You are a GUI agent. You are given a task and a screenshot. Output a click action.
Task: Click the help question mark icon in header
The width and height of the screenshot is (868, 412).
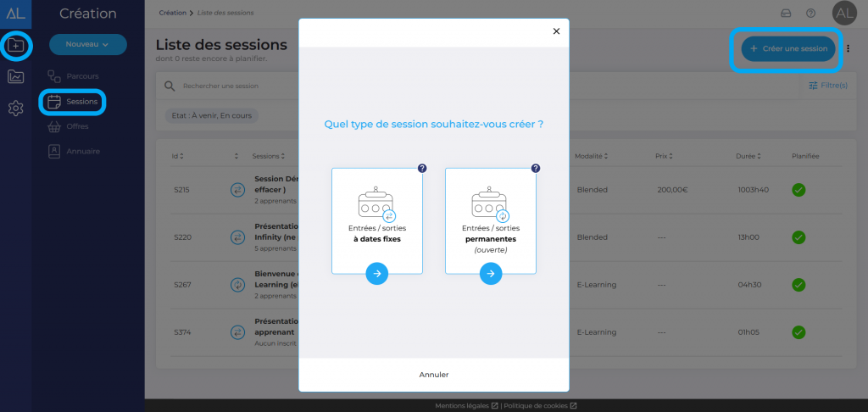(x=810, y=13)
